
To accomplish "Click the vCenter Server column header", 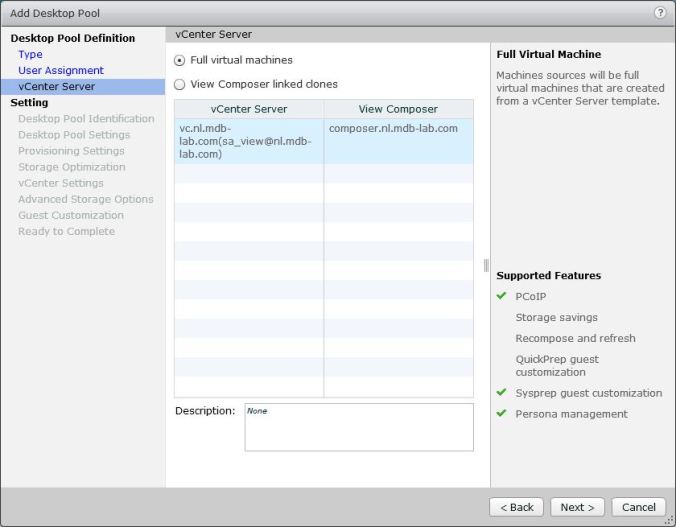I will tap(249, 109).
